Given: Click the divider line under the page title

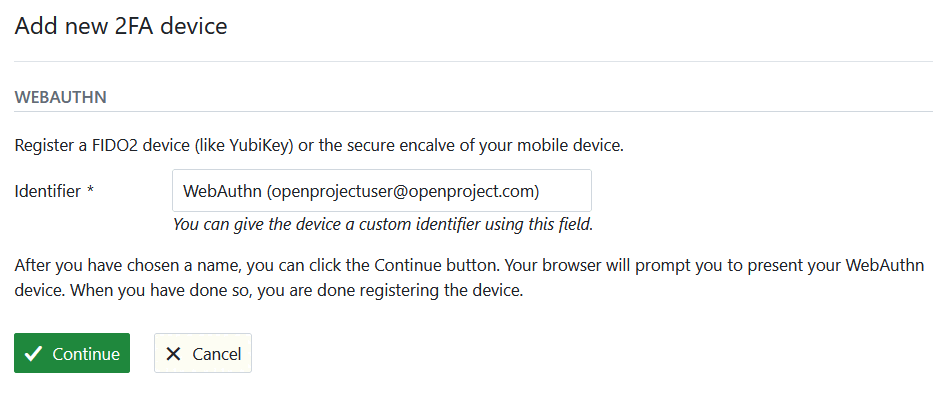Looking at the screenshot, I should click(466, 62).
